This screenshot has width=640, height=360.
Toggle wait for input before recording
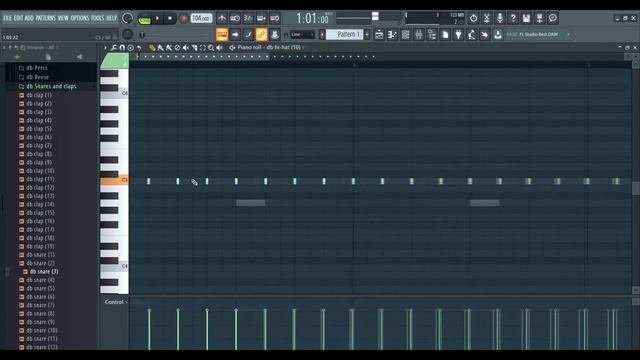pos(235,18)
